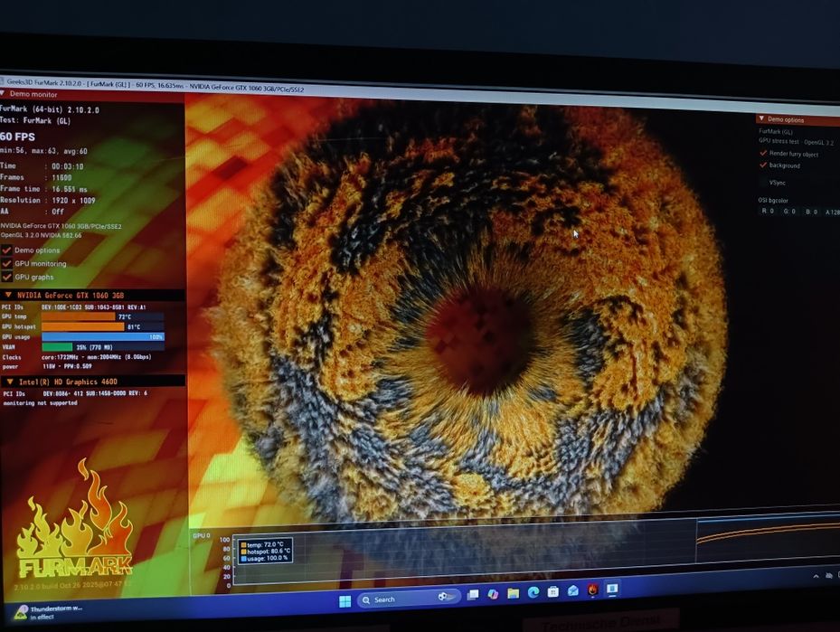The height and width of the screenshot is (632, 840).
Task: Click the min:56, max:63, avg:60 line
Action: pos(44,151)
